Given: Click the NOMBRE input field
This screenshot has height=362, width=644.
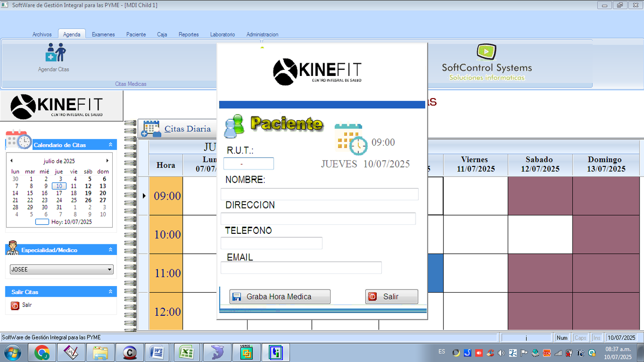Looking at the screenshot, I should (319, 194).
